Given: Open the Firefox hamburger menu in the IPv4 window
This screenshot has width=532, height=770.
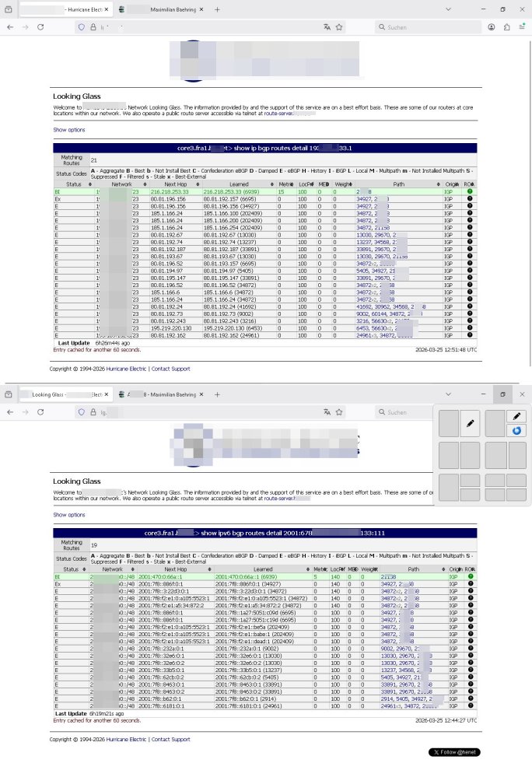Looking at the screenshot, I should (522, 26).
